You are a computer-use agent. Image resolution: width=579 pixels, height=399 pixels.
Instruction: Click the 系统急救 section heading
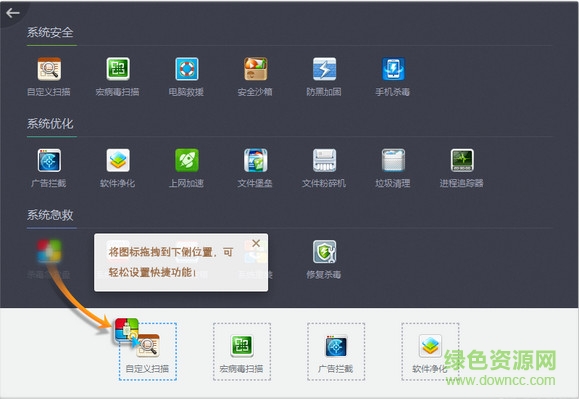pyautogui.click(x=50, y=215)
